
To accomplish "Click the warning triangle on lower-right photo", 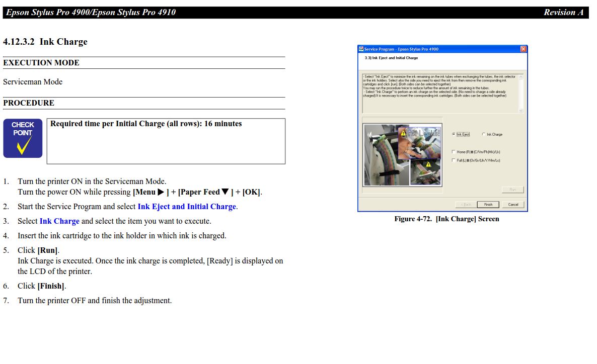I will (x=428, y=164).
